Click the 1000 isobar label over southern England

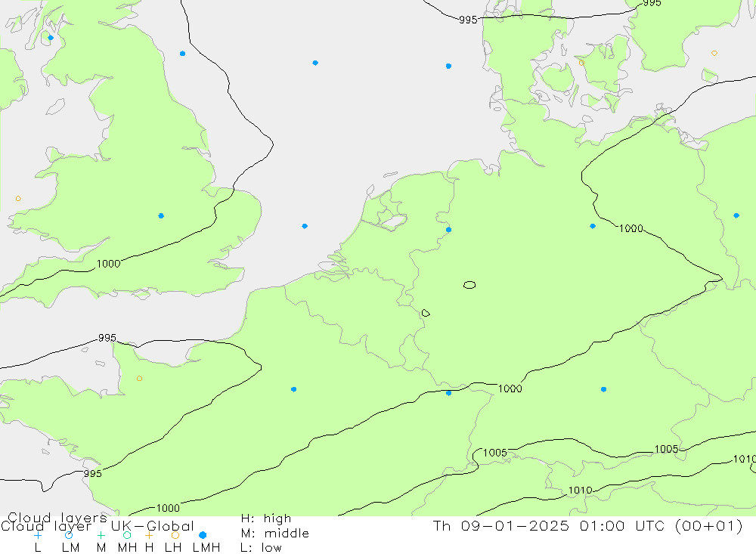[108, 264]
